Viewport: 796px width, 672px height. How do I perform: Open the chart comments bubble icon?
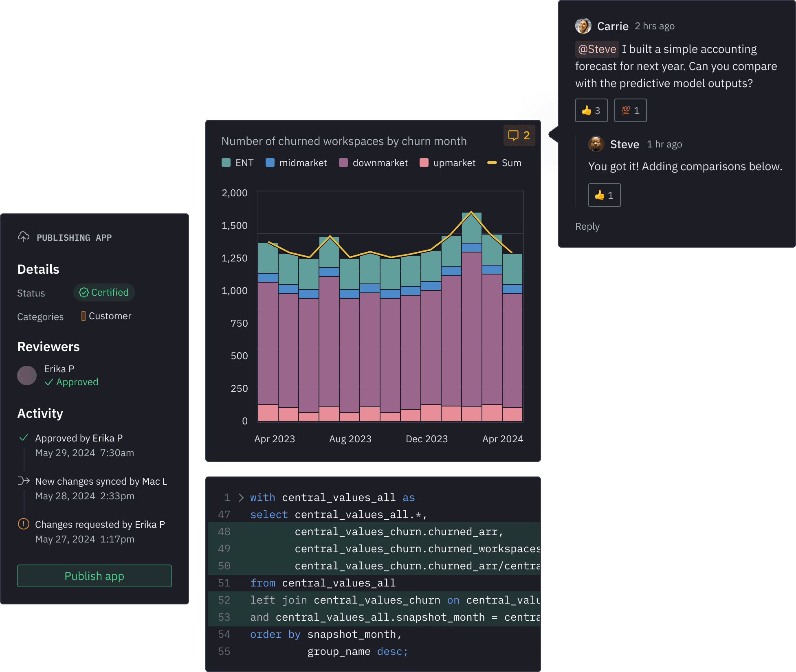coord(513,135)
